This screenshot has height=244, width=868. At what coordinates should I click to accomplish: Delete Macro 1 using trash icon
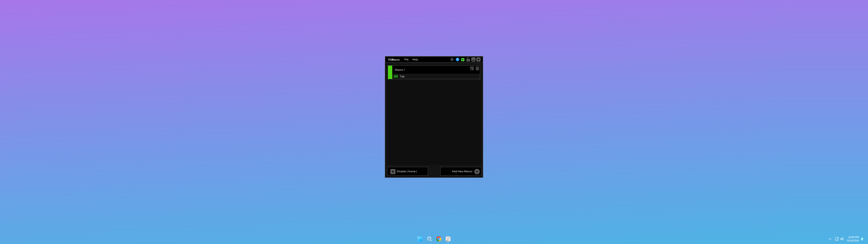[477, 68]
